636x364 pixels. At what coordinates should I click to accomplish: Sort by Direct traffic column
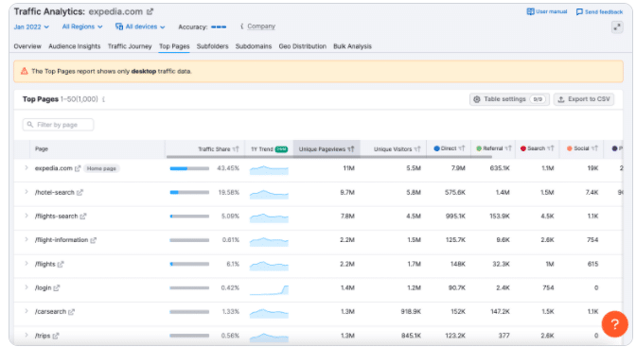(449, 148)
